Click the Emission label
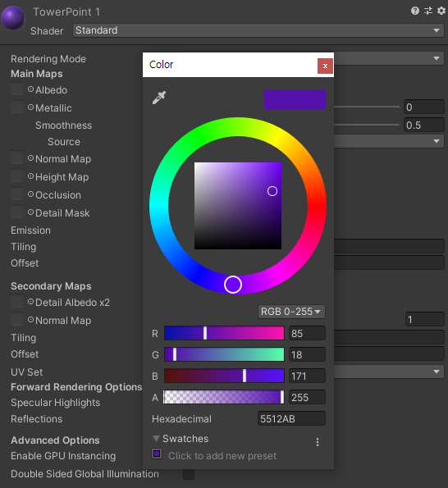Screen dimensions: 448x488 coord(30,230)
